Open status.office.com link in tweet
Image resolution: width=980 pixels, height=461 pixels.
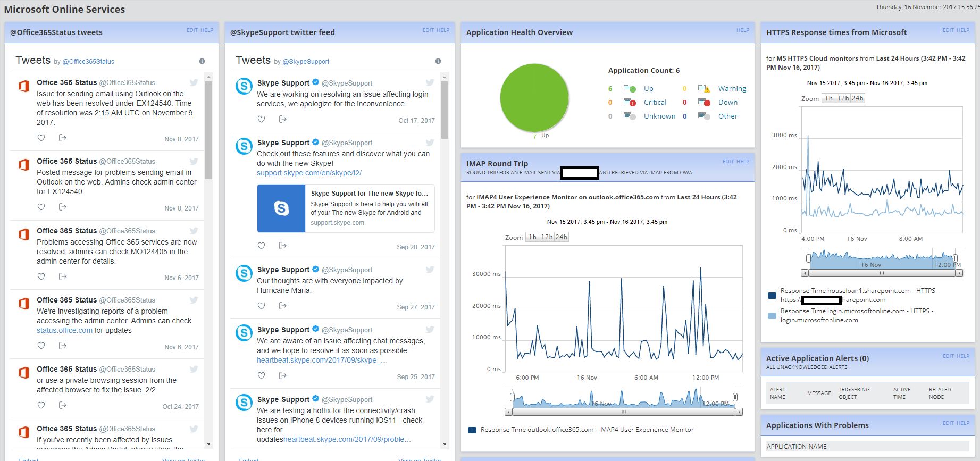[64, 330]
